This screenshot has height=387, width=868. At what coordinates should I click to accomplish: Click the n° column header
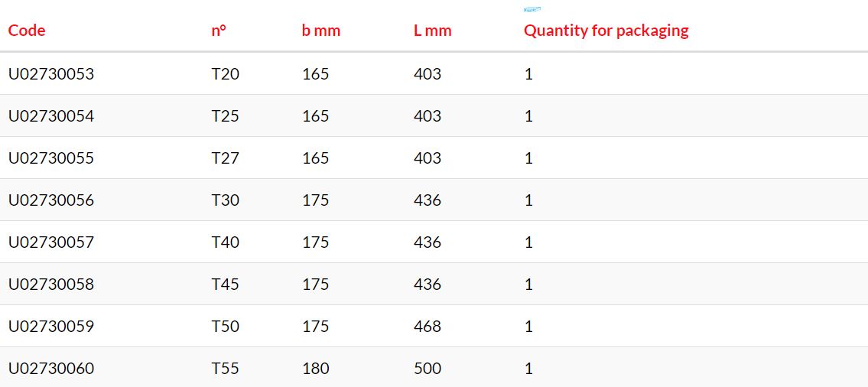pos(219,30)
